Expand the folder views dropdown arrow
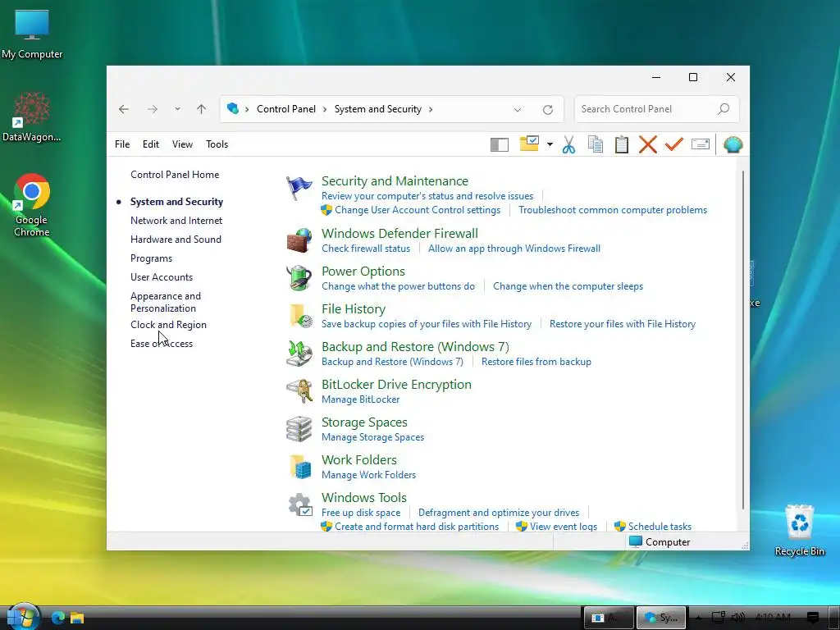The width and height of the screenshot is (840, 630). tap(550, 144)
